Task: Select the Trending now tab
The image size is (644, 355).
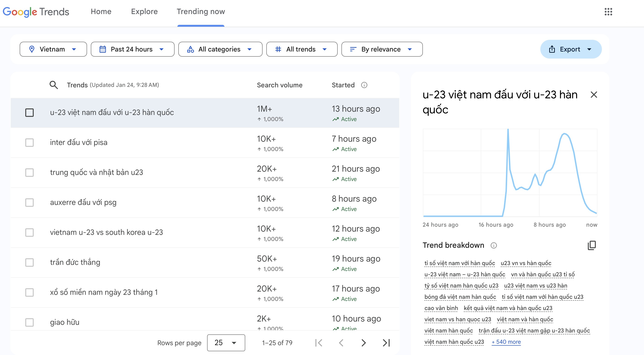Action: pos(201,11)
